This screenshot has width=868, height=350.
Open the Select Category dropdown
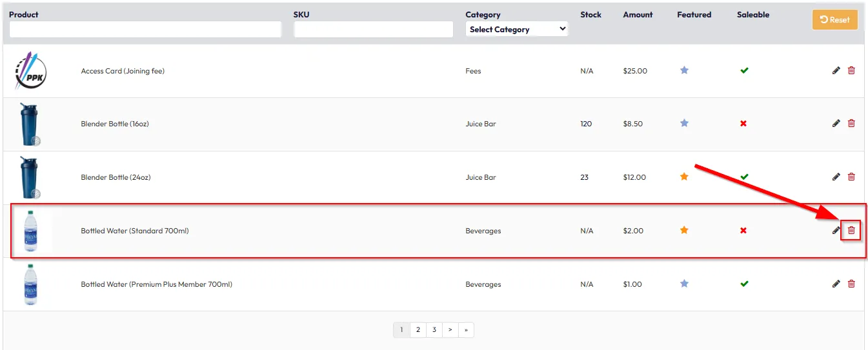(x=516, y=29)
